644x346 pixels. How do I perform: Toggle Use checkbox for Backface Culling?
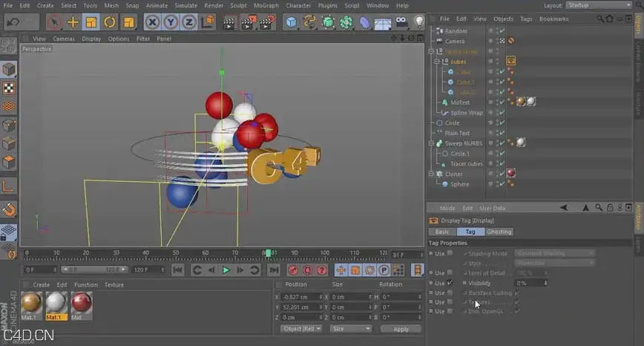pos(450,293)
